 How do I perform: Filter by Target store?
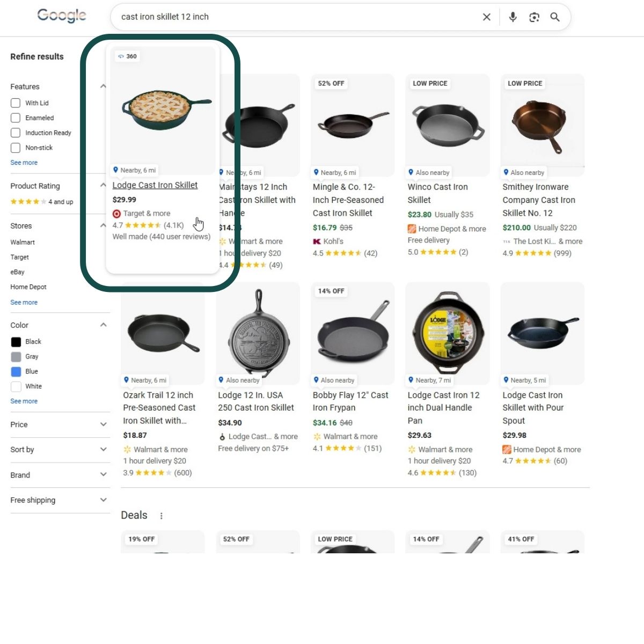click(20, 258)
